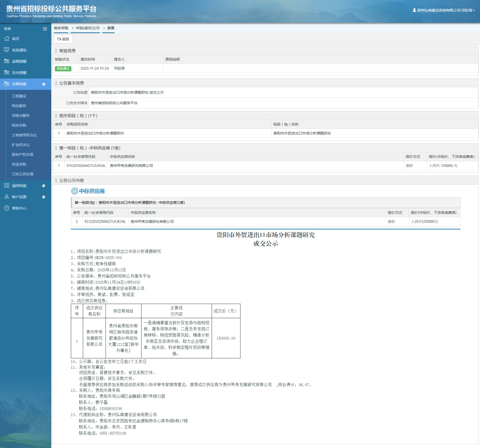The image size is (480, 448).
Task: Click the 返回 back button
Action: 63,39
